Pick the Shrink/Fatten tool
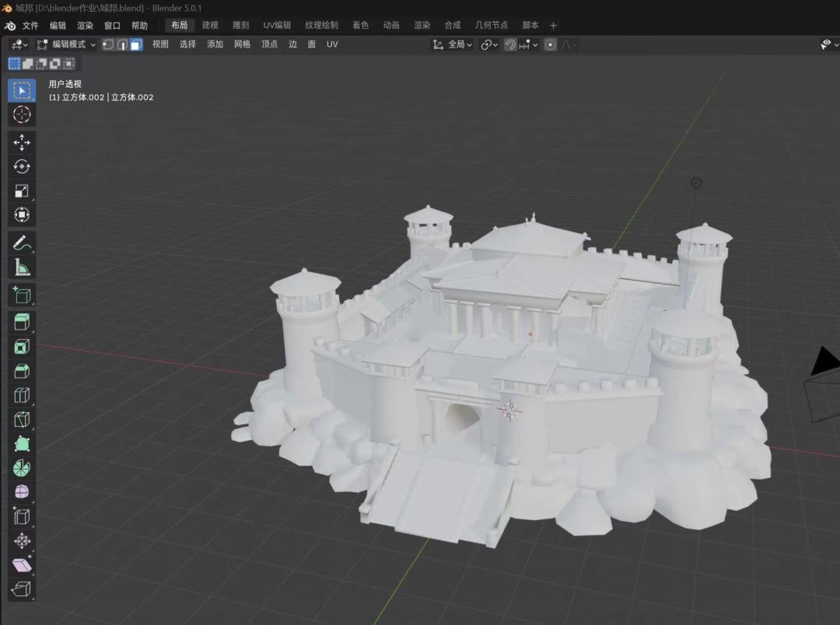The height and width of the screenshot is (625, 840). (x=22, y=541)
